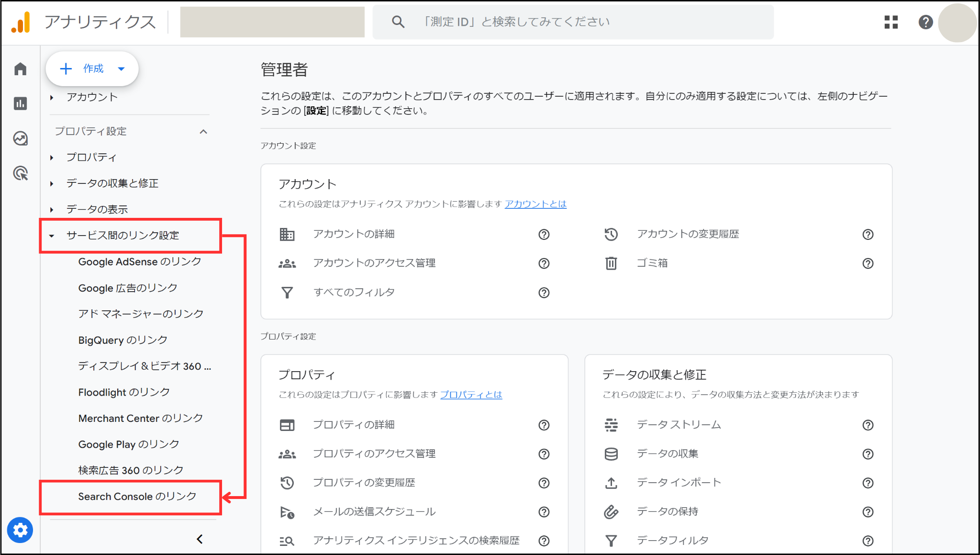The height and width of the screenshot is (555, 980).
Task: Open Google Play のリンク
Action: tap(129, 444)
